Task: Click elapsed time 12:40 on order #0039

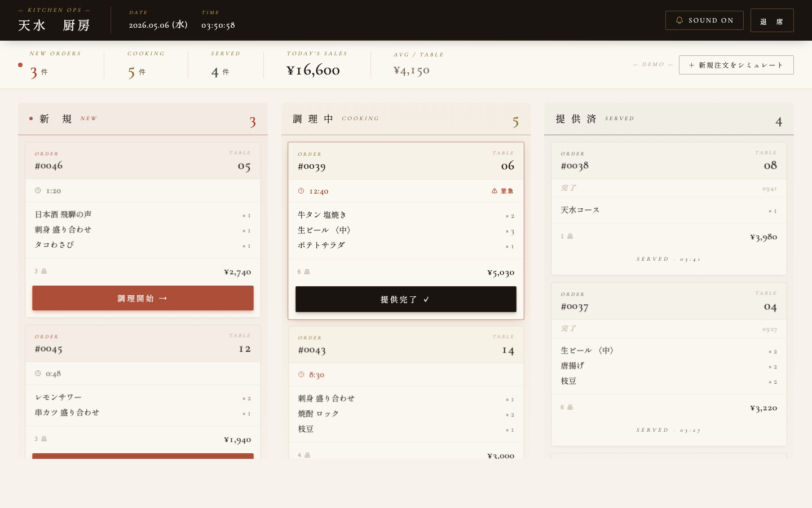Action: 319,191
